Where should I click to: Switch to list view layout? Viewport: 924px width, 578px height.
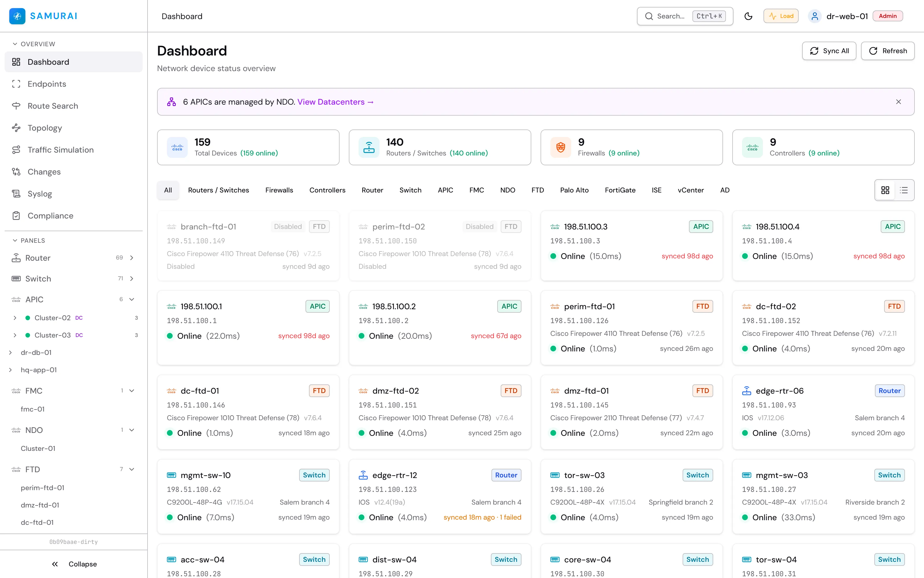[x=904, y=190]
